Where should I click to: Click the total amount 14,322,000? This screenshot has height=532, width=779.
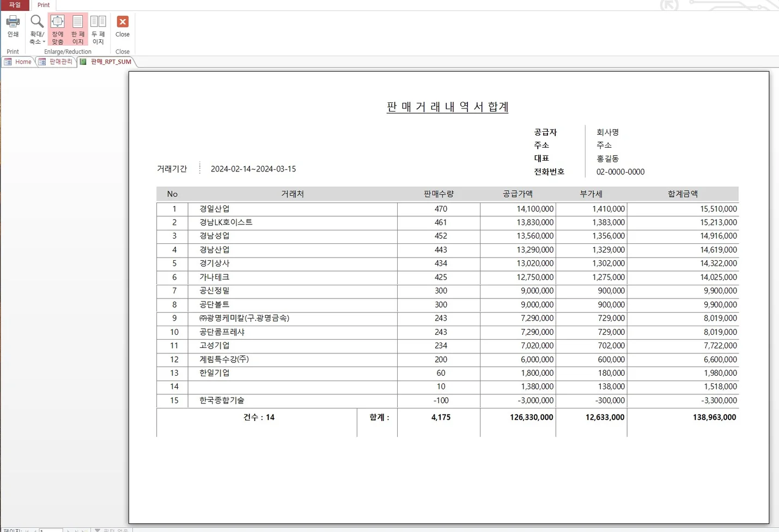pos(719,263)
